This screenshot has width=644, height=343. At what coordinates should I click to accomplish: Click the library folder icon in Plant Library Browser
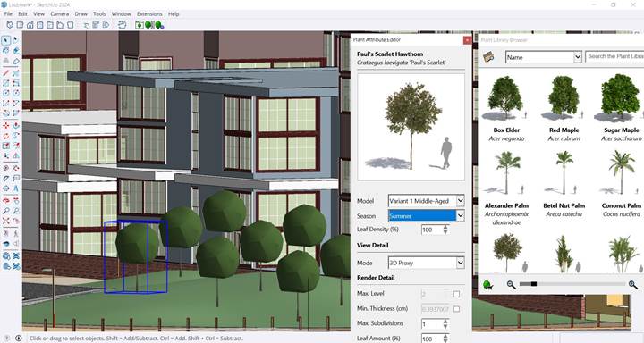coord(488,57)
